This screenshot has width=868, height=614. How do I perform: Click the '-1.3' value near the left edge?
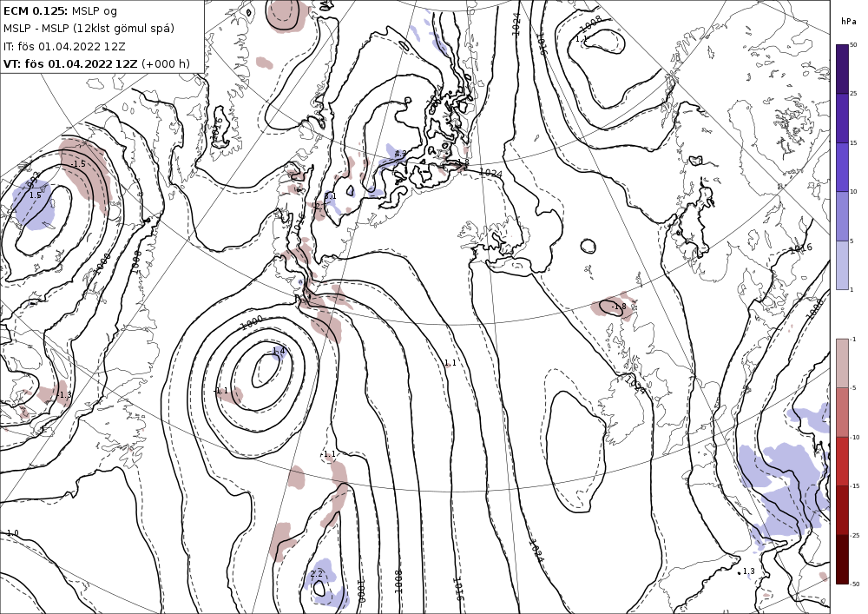click(x=65, y=395)
